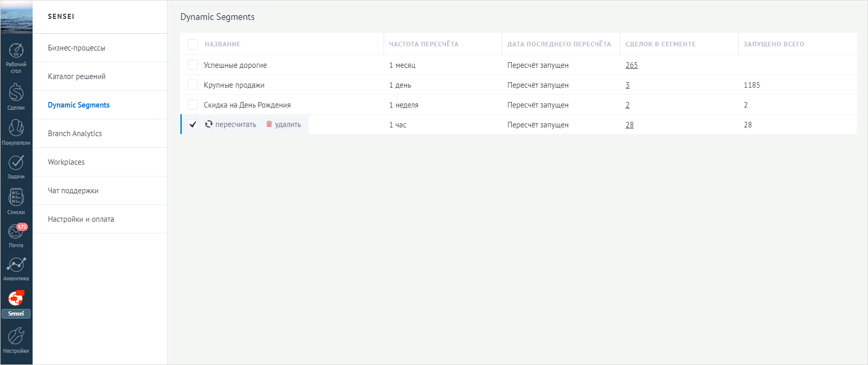Click the Скидка на День Рождения segment name

coord(247,105)
